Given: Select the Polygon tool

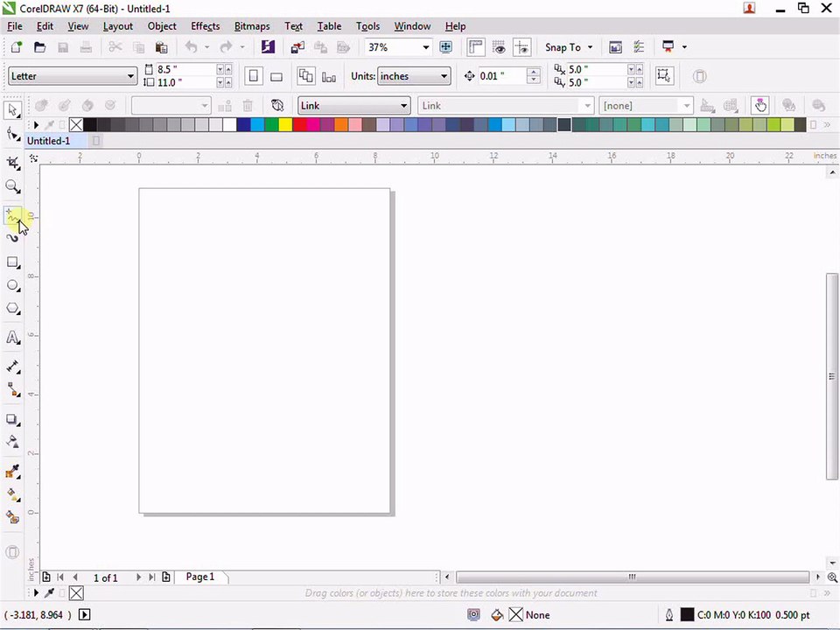Looking at the screenshot, I should click(13, 309).
